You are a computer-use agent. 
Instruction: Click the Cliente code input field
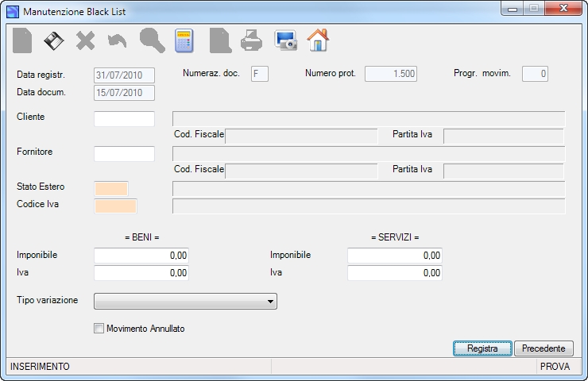[124, 119]
